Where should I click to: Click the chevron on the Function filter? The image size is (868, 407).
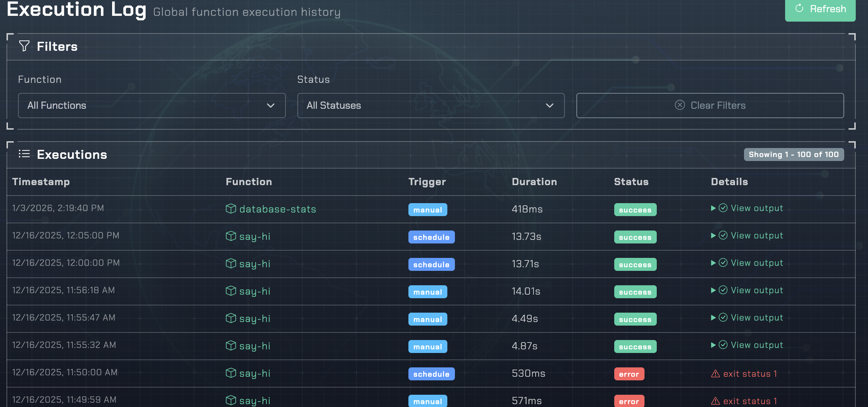pos(270,105)
